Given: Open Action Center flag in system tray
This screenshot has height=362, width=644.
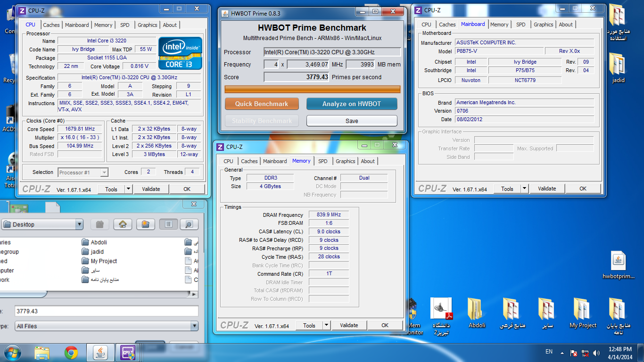Looking at the screenshot, I should tap(574, 353).
